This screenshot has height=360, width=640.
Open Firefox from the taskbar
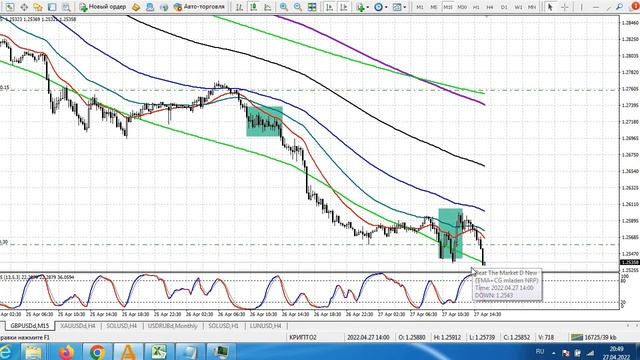[x=66, y=351]
